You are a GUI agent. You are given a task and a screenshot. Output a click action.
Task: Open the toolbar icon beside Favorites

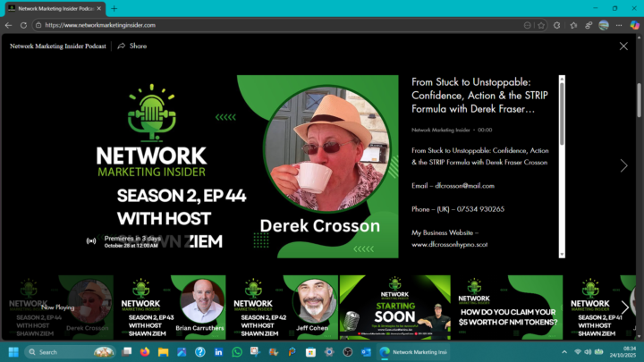589,25
